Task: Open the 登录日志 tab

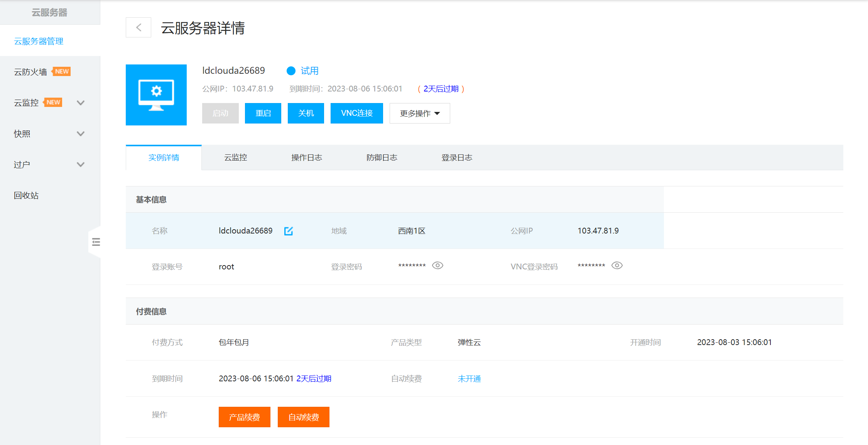Action: [x=457, y=157]
